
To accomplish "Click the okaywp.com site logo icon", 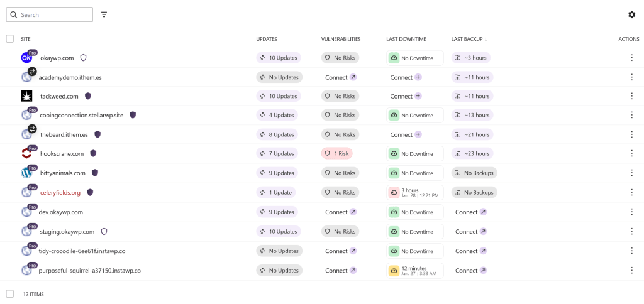I will click(26, 58).
